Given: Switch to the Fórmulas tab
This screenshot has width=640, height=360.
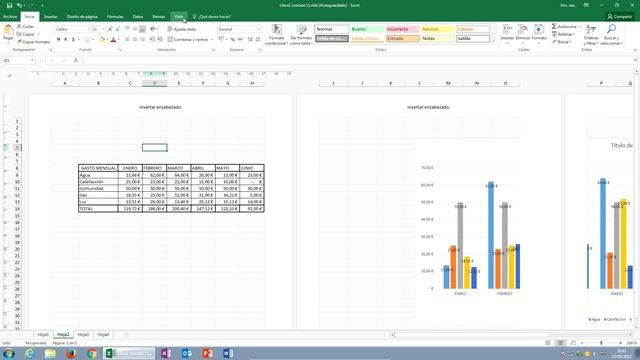Looking at the screenshot, I should 115,17.
